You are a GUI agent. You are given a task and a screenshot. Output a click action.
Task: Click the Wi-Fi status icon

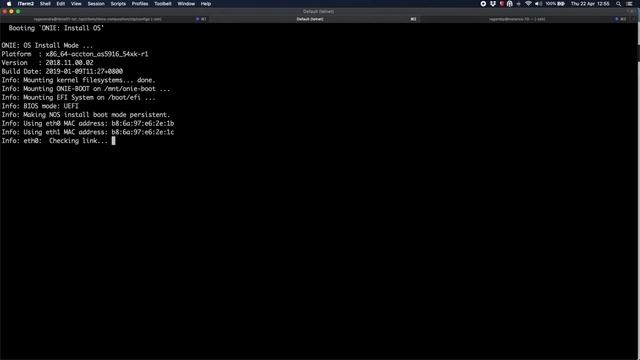[528, 4]
